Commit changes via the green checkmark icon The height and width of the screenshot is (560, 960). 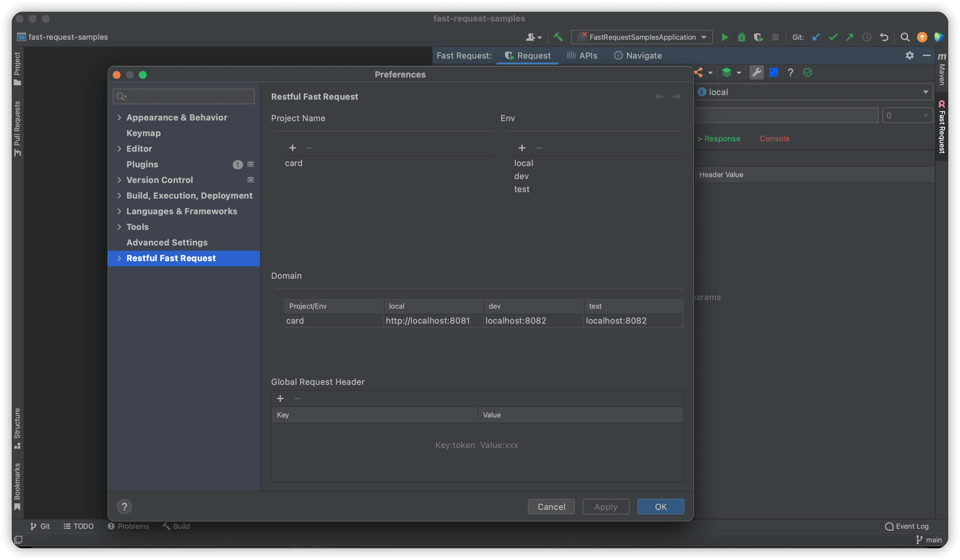pos(833,37)
